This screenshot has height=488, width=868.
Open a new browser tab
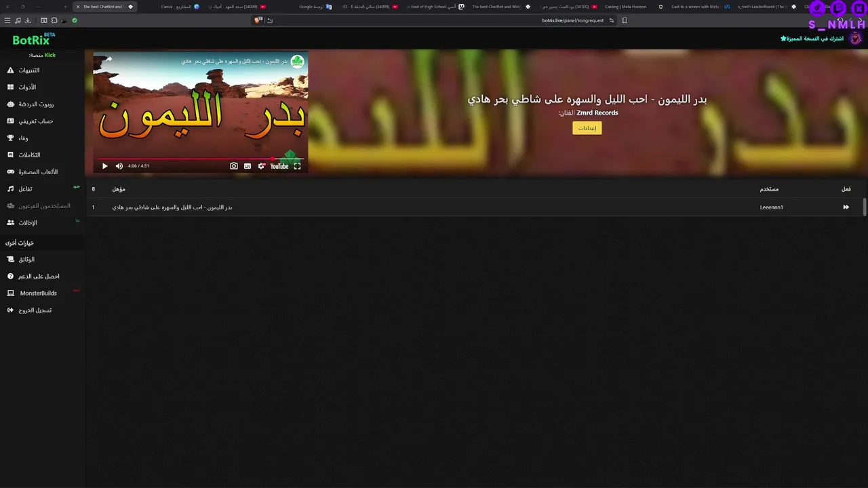pyautogui.click(x=65, y=7)
